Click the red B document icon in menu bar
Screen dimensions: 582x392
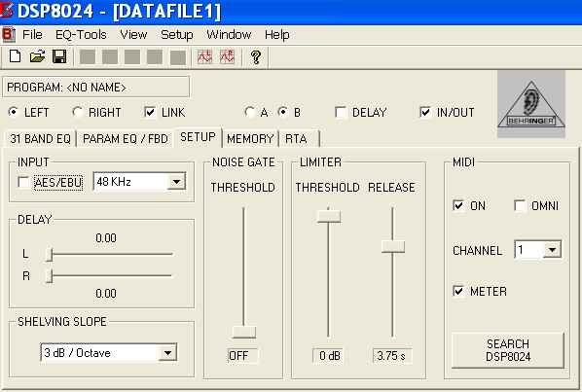tap(8, 34)
